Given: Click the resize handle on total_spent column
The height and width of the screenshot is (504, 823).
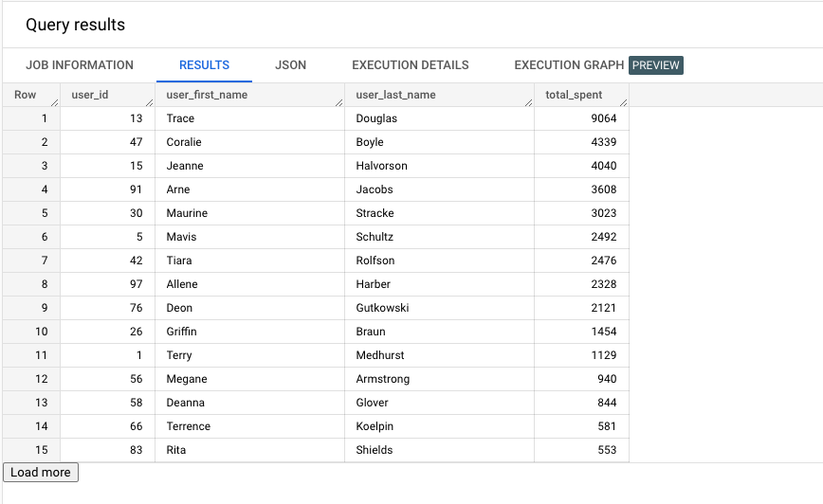Looking at the screenshot, I should [x=623, y=101].
